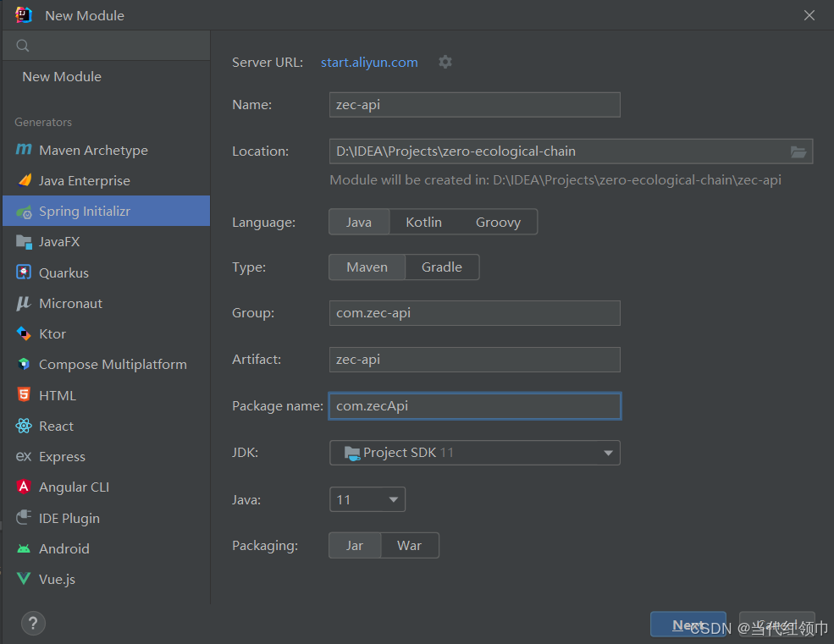
Task: Browse location using folder icon
Action: pos(798,152)
